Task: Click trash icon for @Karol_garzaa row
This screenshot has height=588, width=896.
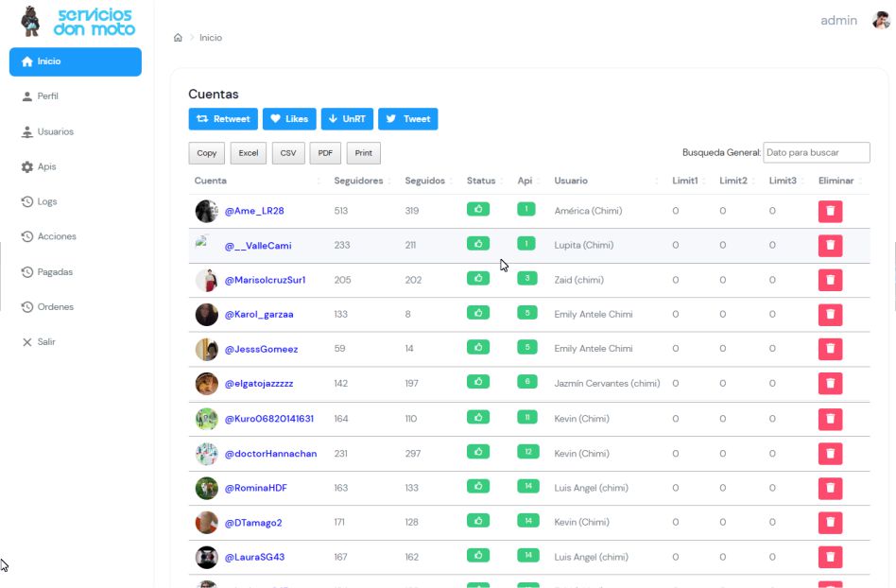Action: pyautogui.click(x=830, y=314)
